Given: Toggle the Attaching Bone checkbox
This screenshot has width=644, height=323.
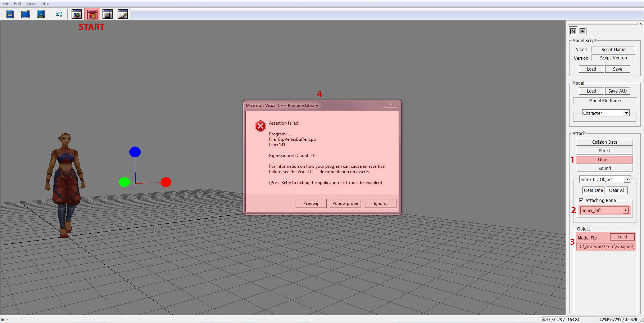Looking at the screenshot, I should pos(581,200).
